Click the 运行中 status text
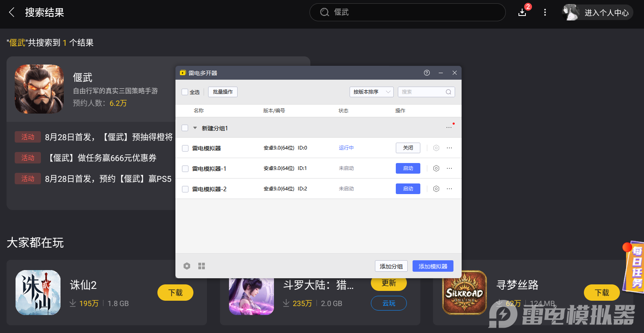644x333 pixels. [x=346, y=148]
